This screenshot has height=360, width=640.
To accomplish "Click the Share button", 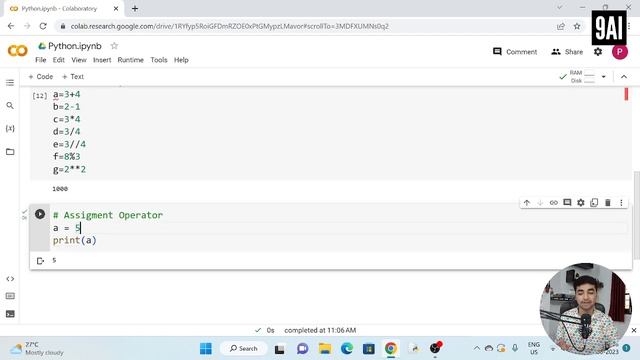I will point(567,52).
